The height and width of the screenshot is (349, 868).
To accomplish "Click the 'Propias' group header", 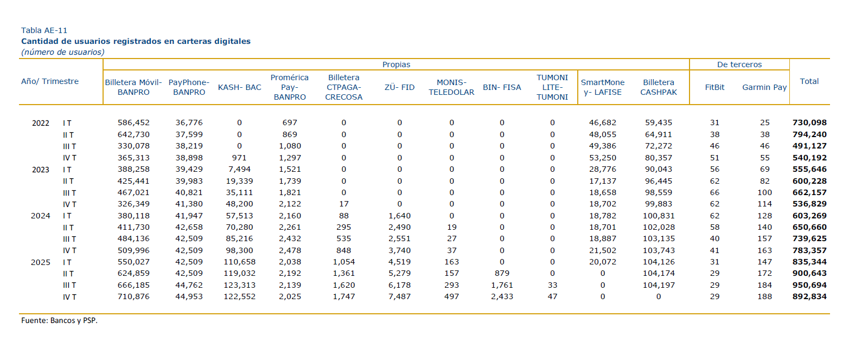I will (396, 64).
